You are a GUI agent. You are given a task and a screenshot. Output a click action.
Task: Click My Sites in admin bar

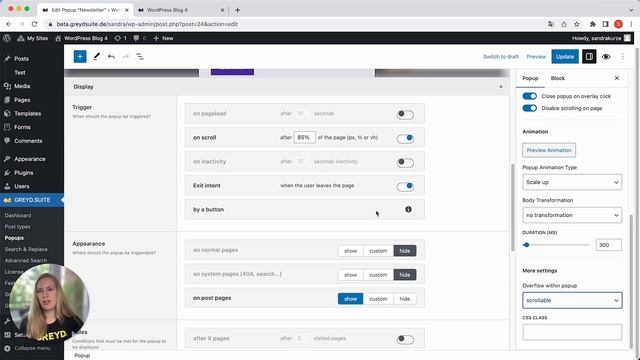pyautogui.click(x=33, y=38)
